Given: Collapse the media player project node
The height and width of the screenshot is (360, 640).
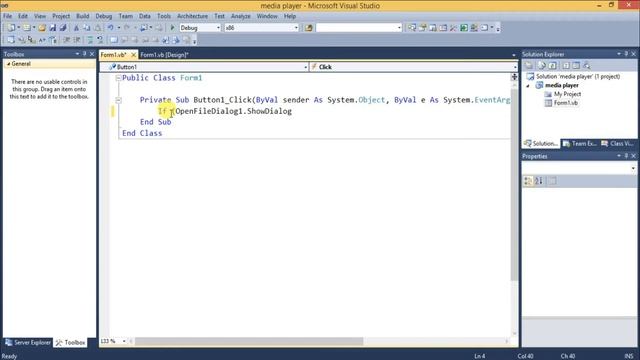Looking at the screenshot, I should pyautogui.click(x=528, y=86).
